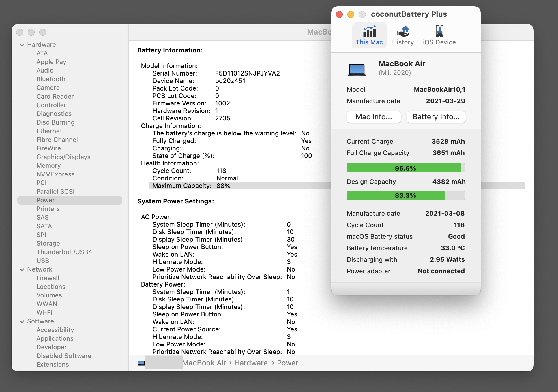558x392 pixels.
Task: Click Hardware in the bottom path bar
Action: click(251, 363)
